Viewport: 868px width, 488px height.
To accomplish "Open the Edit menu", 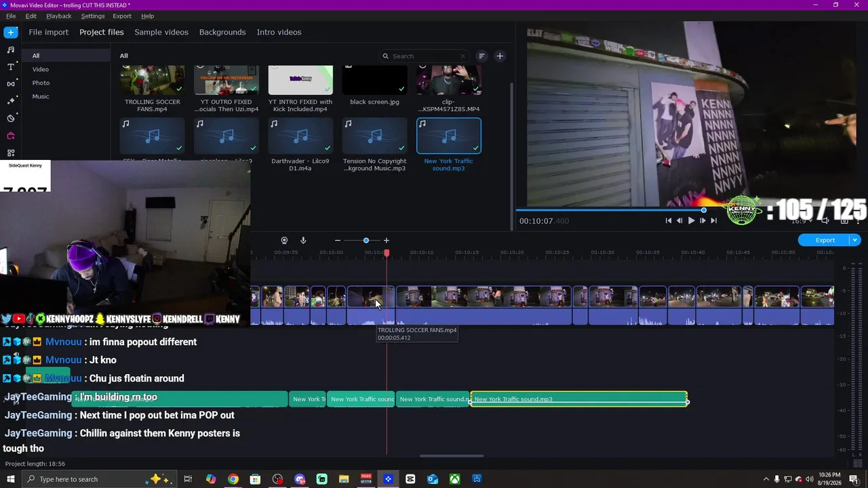I will click(x=31, y=16).
